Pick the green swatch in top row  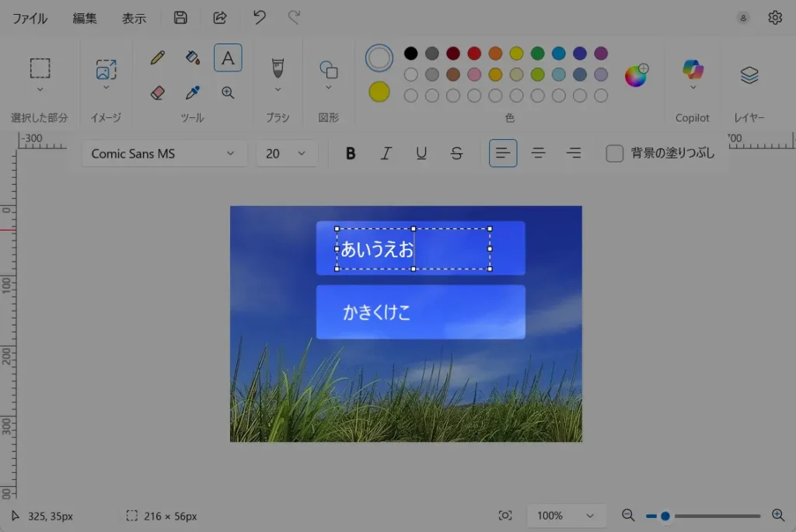[x=537, y=54]
